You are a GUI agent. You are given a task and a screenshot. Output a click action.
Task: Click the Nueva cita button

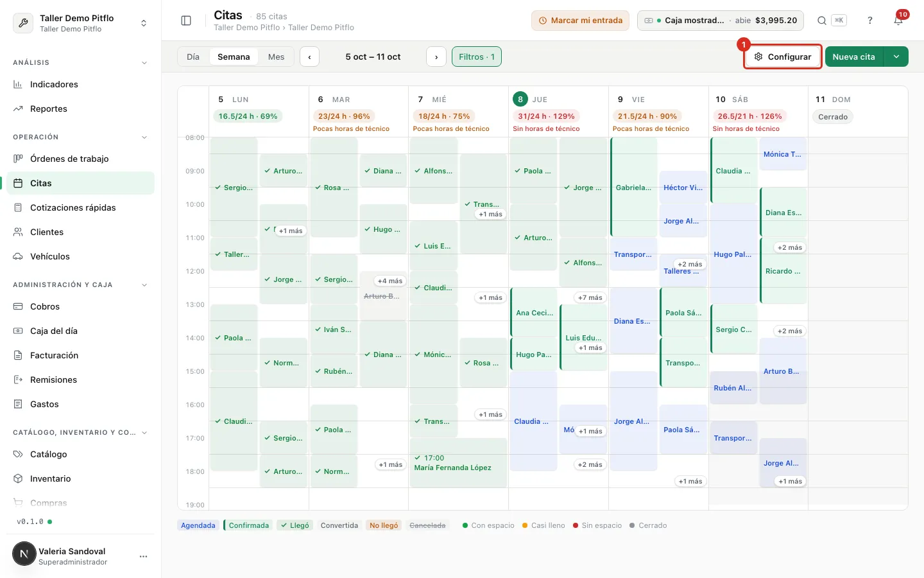tap(854, 57)
